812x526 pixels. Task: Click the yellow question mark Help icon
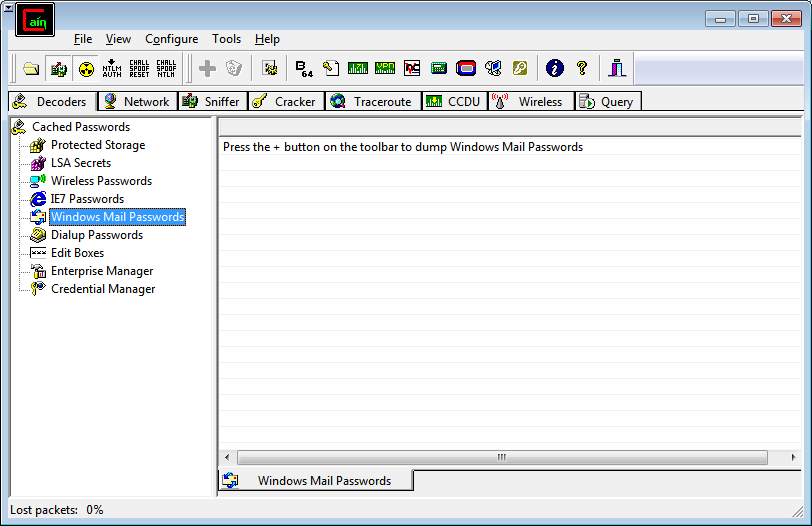pos(581,69)
